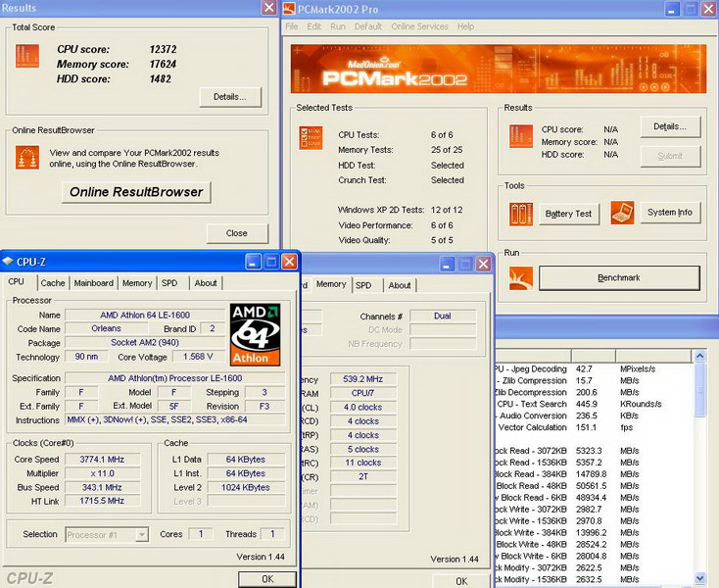The height and width of the screenshot is (588, 719).
Task: Open the File menu in PCMark2002
Action: click(292, 26)
